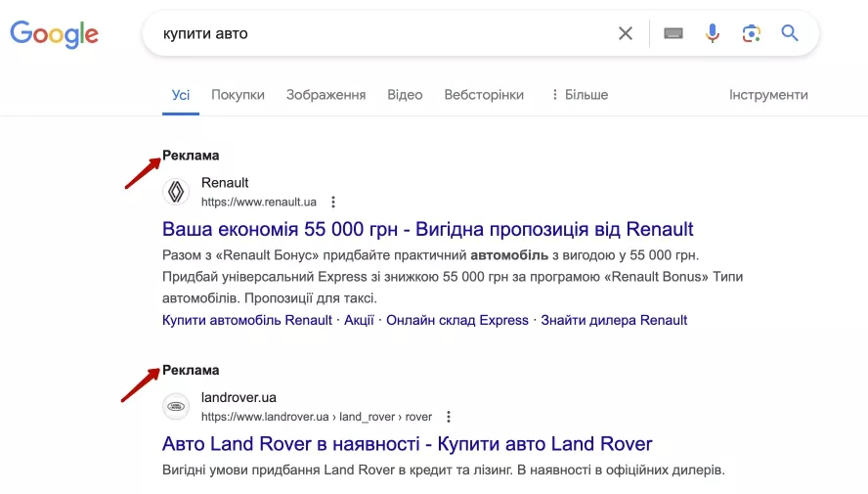Open three-dot menu next to renault.ua URL
This screenshot has height=494, width=868.
[333, 202]
